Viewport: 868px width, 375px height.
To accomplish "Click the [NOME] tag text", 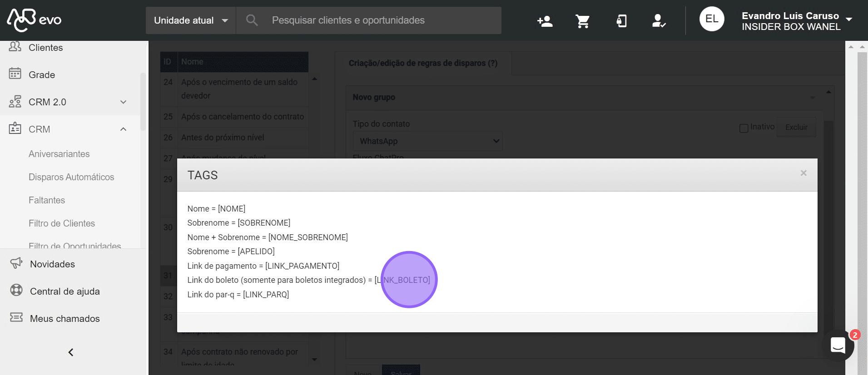I will click(x=232, y=209).
